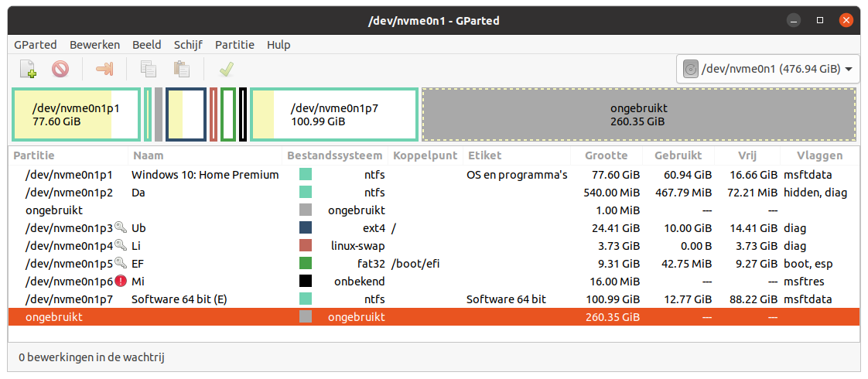This screenshot has height=379, width=868.
Task: Open the Schijf menu
Action: click(x=188, y=45)
